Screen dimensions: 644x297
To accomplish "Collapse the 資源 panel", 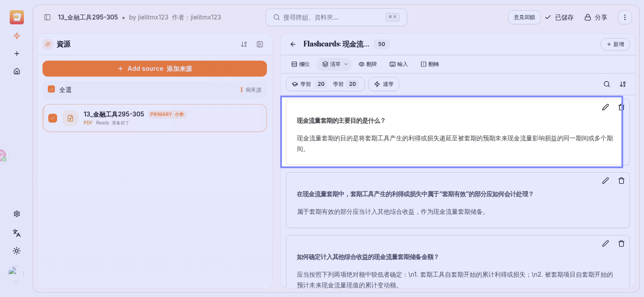I will (x=260, y=44).
